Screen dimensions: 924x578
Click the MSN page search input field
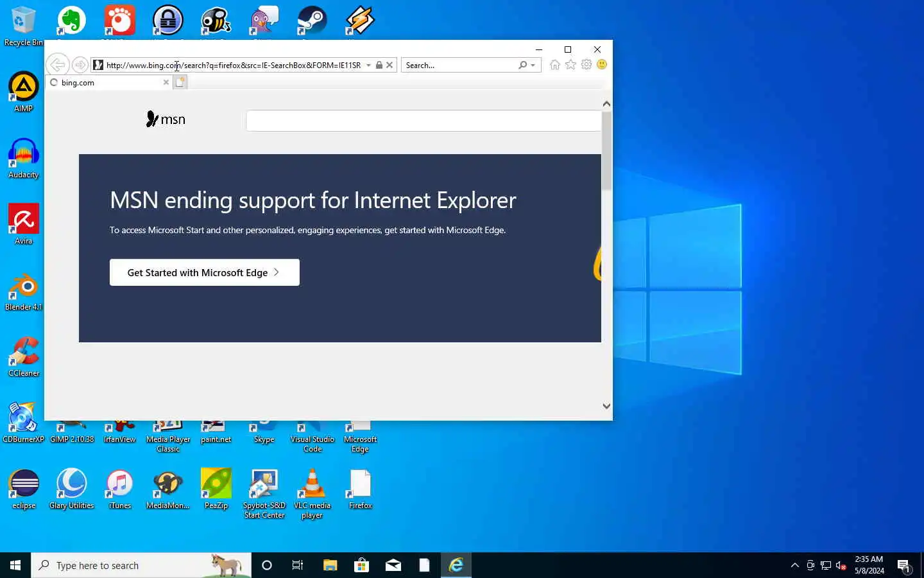(x=424, y=121)
